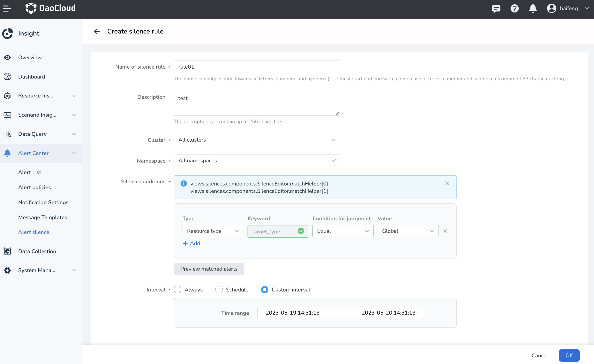Viewport: 594px width, 364px height.
Task: Click the info icon in matchHelper notice
Action: pyautogui.click(x=184, y=184)
